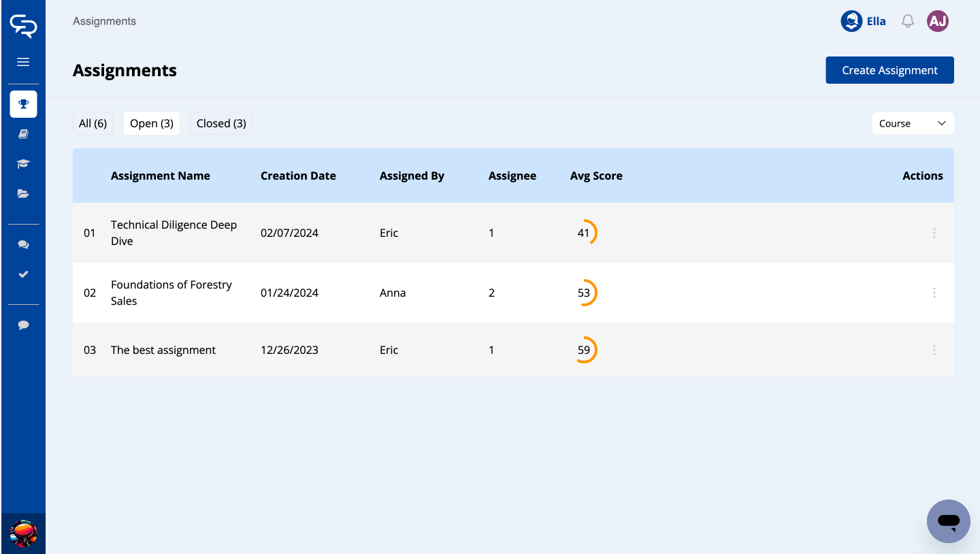Viewport: 980px width, 554px height.
Task: Open actions menu for Foundations of Forestry Sales
Action: pos(934,293)
